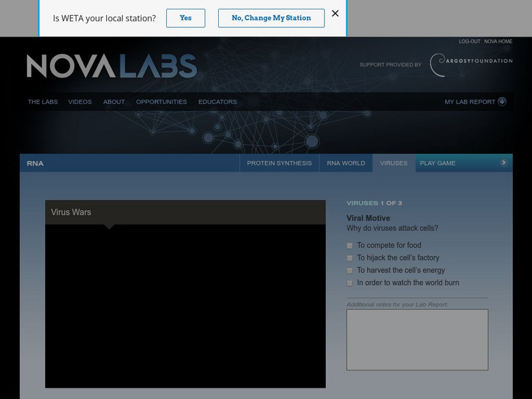
Task: Click the download arrow icon beside MY LAB REPORT
Action: (x=501, y=102)
